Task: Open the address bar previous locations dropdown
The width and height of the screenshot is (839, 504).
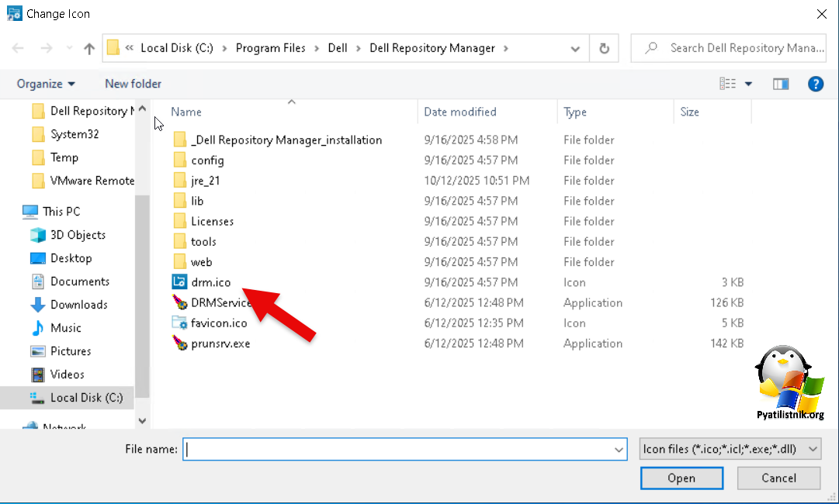Action: pos(575,48)
